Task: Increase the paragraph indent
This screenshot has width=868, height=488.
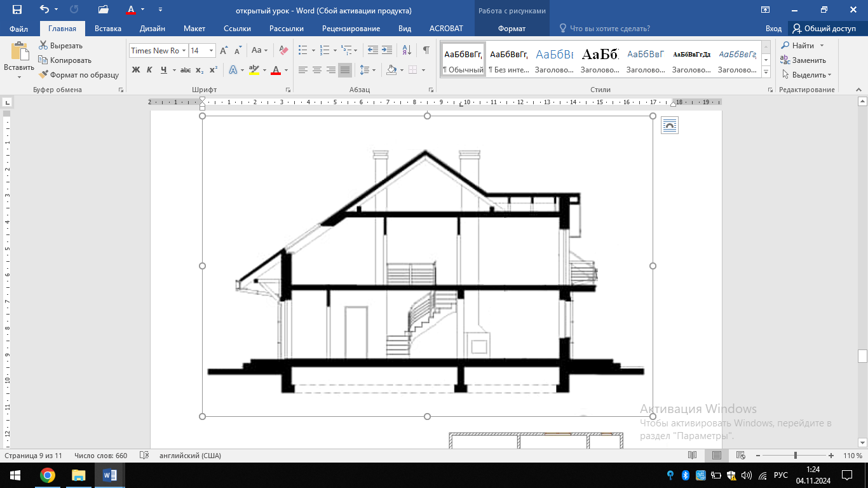Action: [x=388, y=50]
